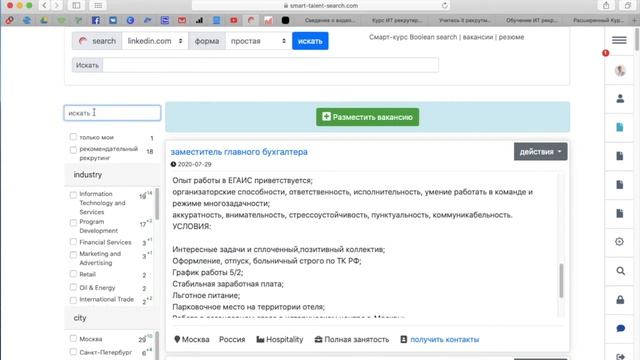640x360 pixels.
Task: Check 'рекомендательный рекрутинг' checkbox
Action: (73, 150)
